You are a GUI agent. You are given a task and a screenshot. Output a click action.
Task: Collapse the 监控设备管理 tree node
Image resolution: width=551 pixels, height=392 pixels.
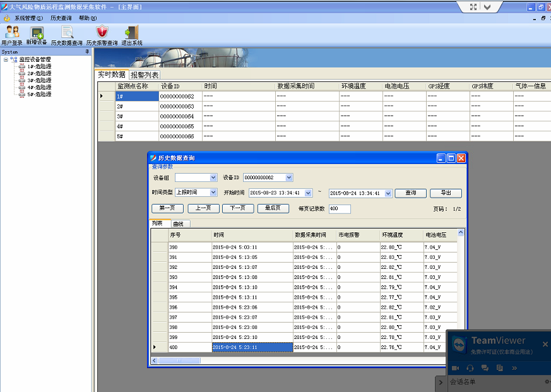(x=6, y=60)
